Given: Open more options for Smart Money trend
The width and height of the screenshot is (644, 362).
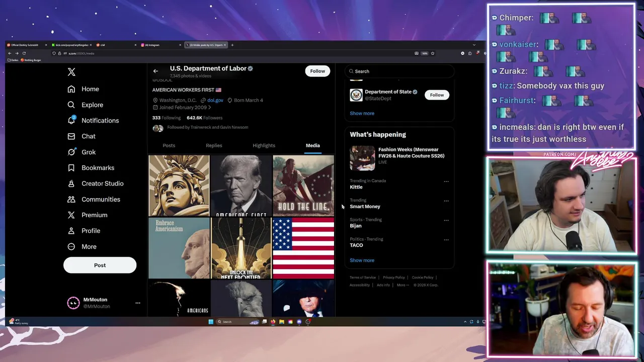Looking at the screenshot, I should (446, 201).
